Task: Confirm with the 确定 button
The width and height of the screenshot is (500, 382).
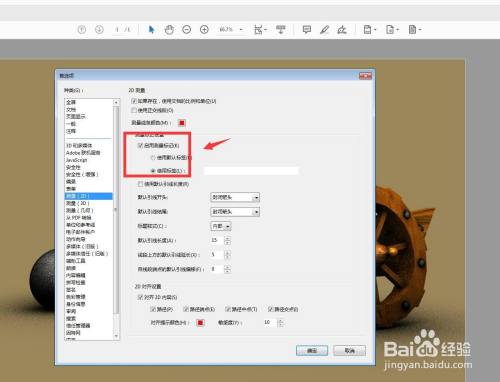Action: coord(312,351)
